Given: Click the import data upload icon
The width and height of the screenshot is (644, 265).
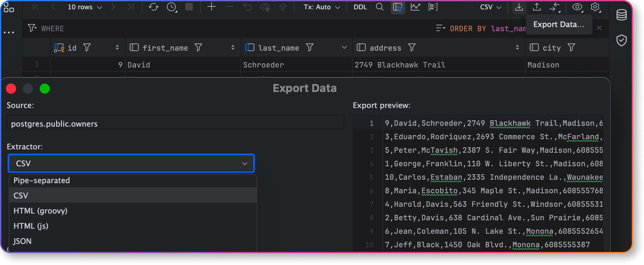Looking at the screenshot, I should 536,7.
